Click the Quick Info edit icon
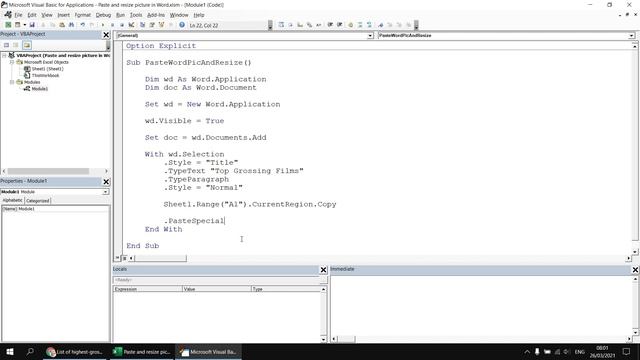This screenshot has width=640, height=360. point(300,25)
